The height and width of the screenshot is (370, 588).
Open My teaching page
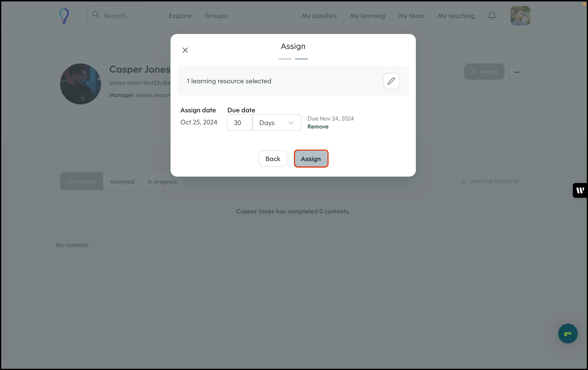pyautogui.click(x=456, y=16)
